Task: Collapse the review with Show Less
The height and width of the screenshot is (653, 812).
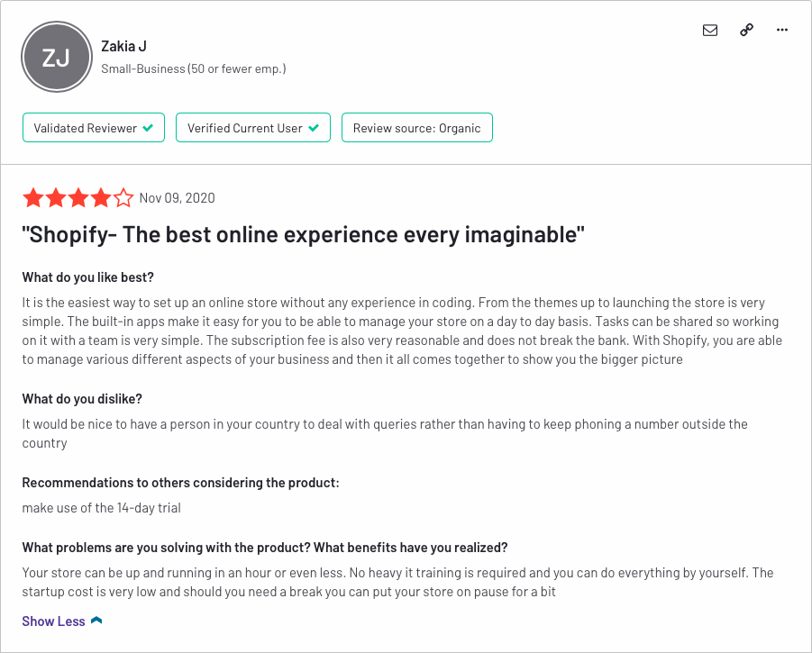Action: [53, 621]
